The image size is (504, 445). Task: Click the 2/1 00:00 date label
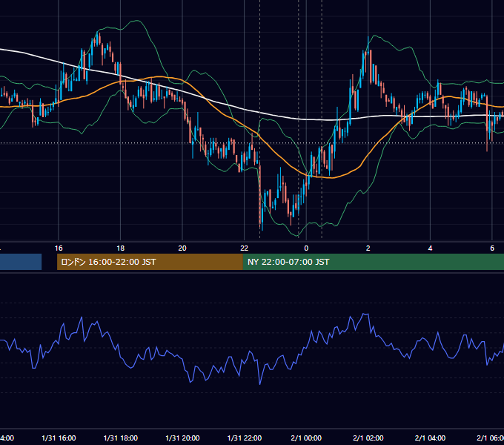[306, 438]
